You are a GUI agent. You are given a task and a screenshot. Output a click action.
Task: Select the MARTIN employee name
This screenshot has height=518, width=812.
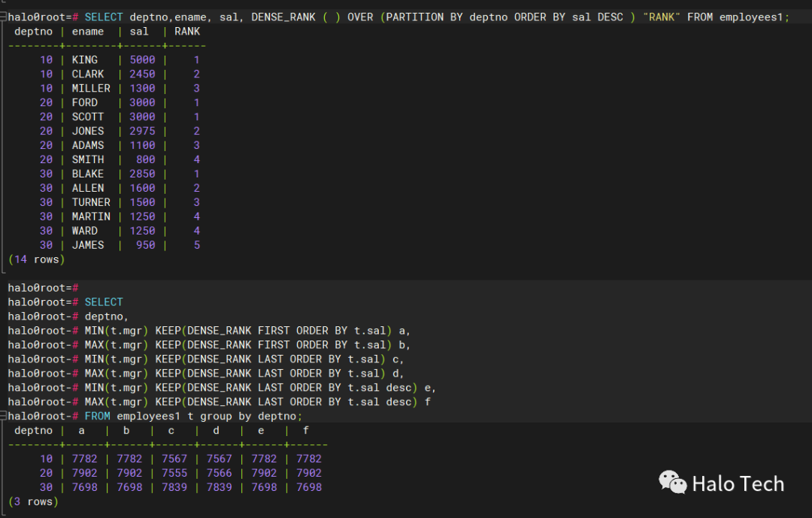[x=91, y=217]
